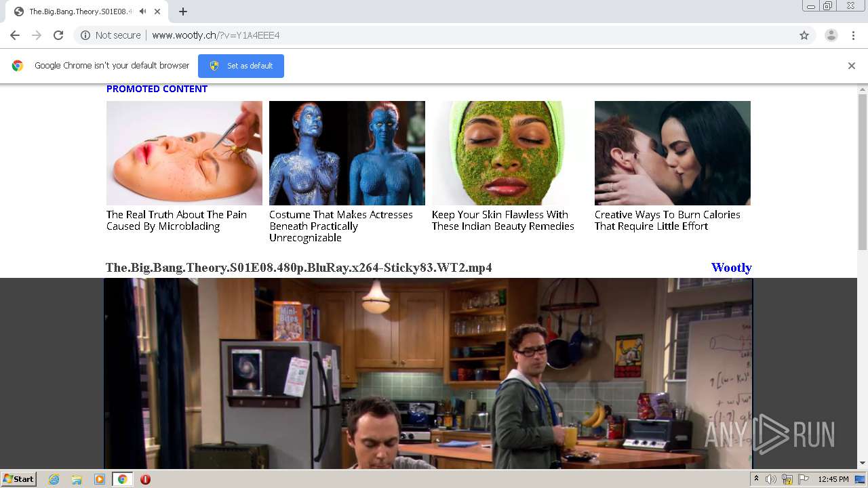Select the Chrome taskbar button
Screen dimensions: 868x488
coord(122,479)
